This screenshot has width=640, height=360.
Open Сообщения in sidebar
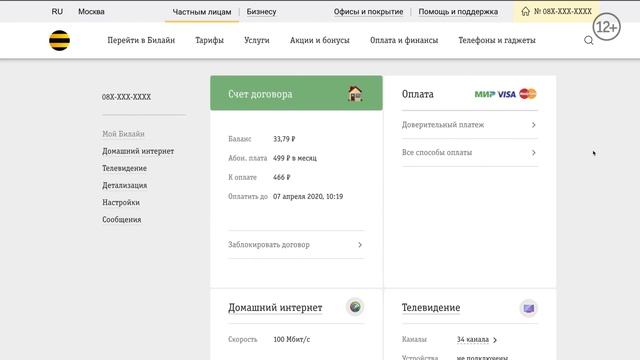pyautogui.click(x=122, y=220)
